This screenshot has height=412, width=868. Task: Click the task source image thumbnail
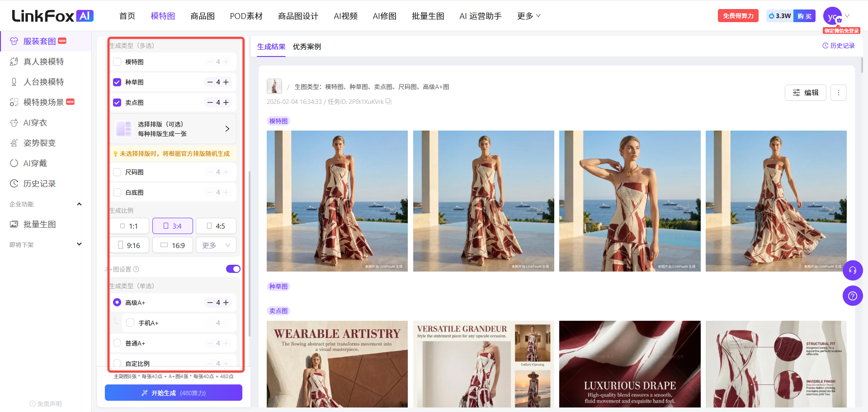click(x=274, y=86)
